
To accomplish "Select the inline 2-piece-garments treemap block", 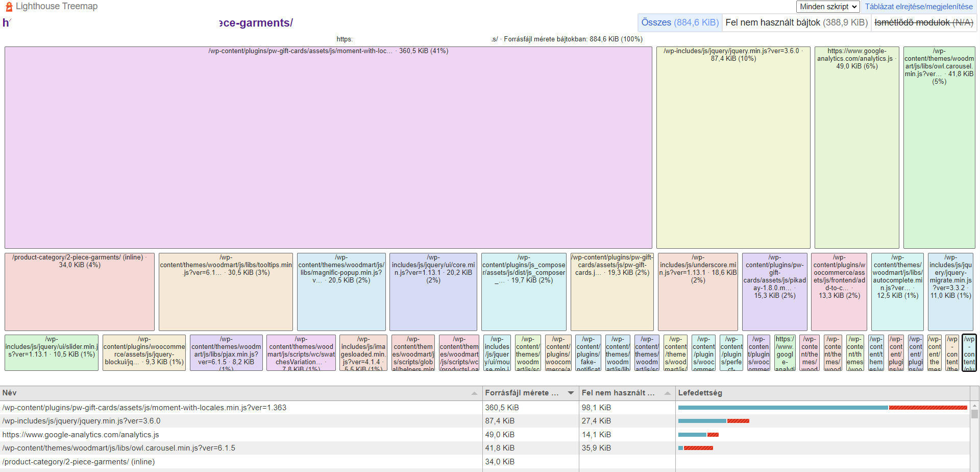I will (x=80, y=292).
